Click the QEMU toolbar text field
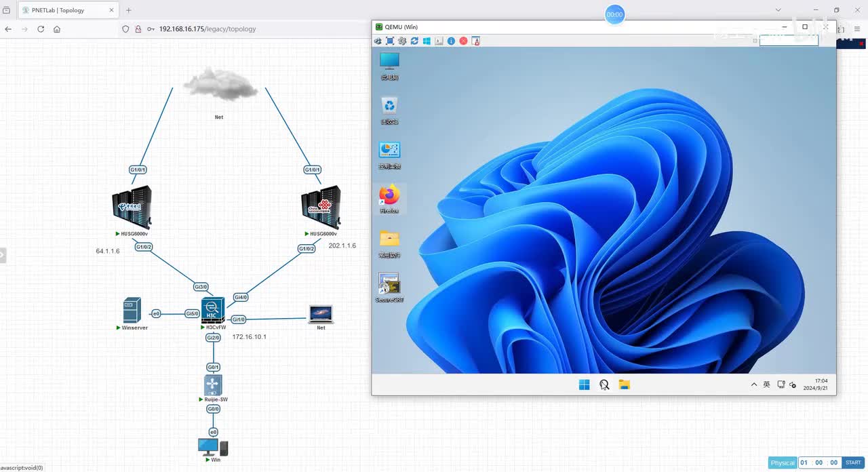The height and width of the screenshot is (472, 868). coord(789,41)
